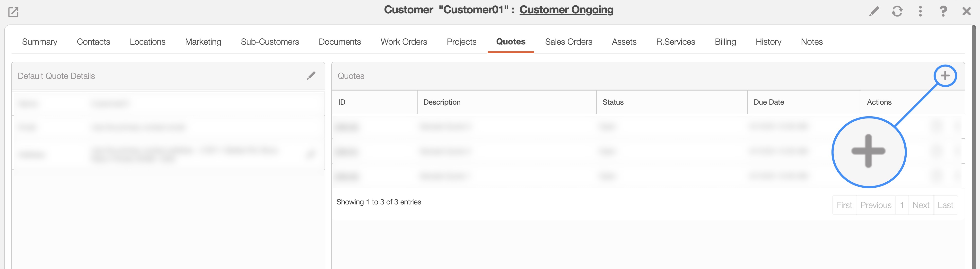Open the R.Services tab
This screenshot has height=269, width=980.
tap(675, 42)
